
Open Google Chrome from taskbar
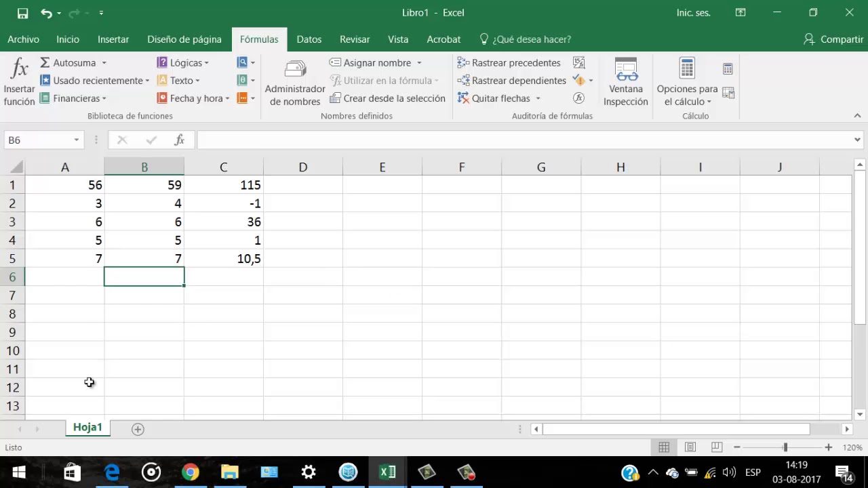tap(191, 472)
